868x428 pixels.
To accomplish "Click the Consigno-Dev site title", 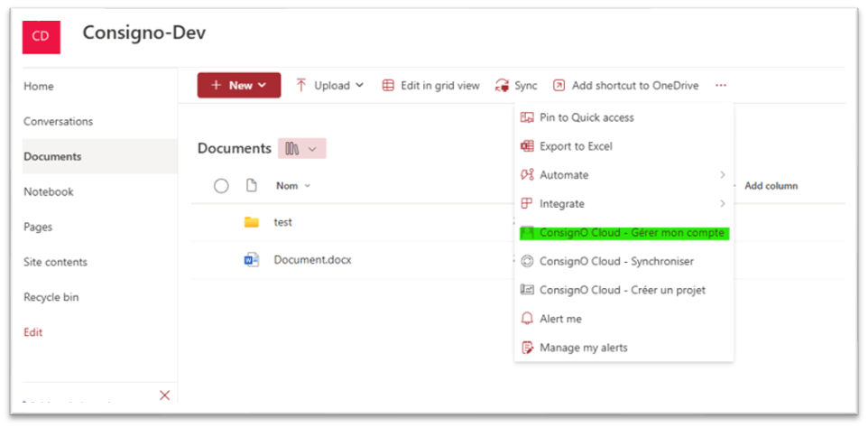I will (144, 33).
